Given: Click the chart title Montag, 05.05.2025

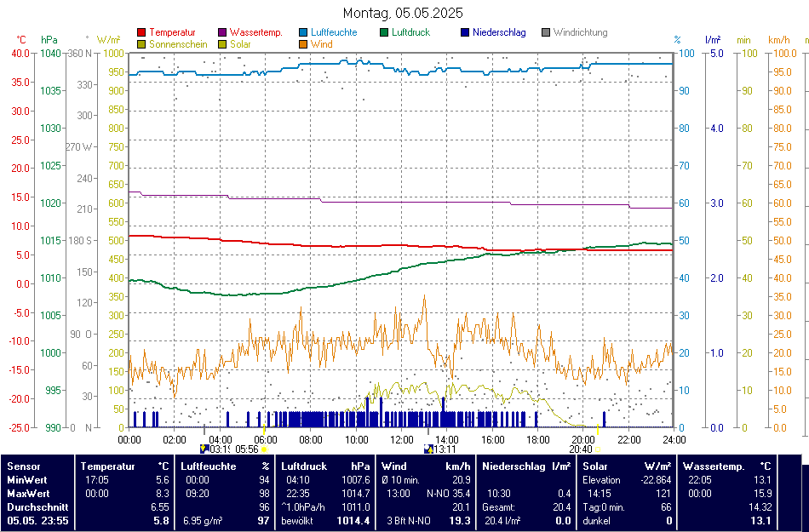Looking at the screenshot, I should coord(403,13).
